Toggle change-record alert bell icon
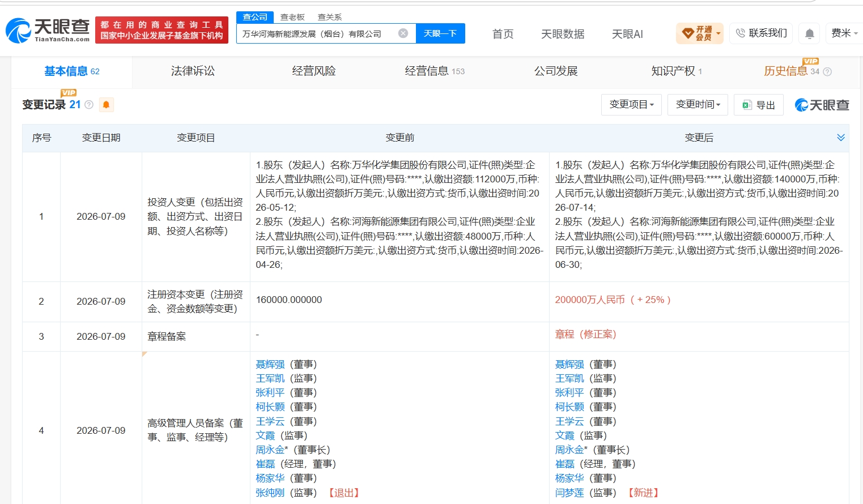 tap(106, 105)
